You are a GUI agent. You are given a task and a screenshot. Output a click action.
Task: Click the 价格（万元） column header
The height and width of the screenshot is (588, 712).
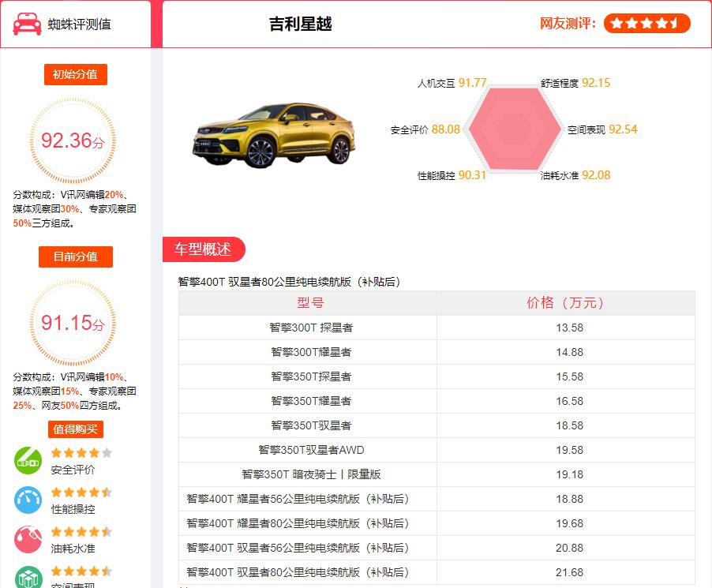565,303
